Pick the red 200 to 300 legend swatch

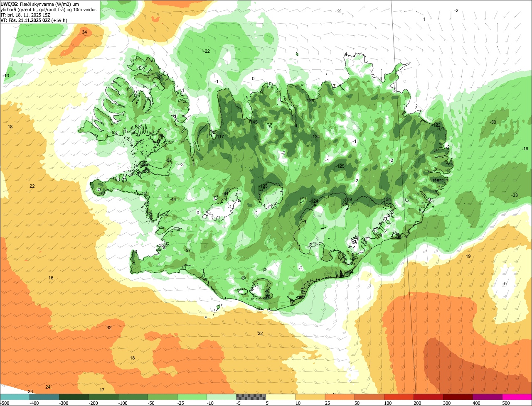click(428, 397)
